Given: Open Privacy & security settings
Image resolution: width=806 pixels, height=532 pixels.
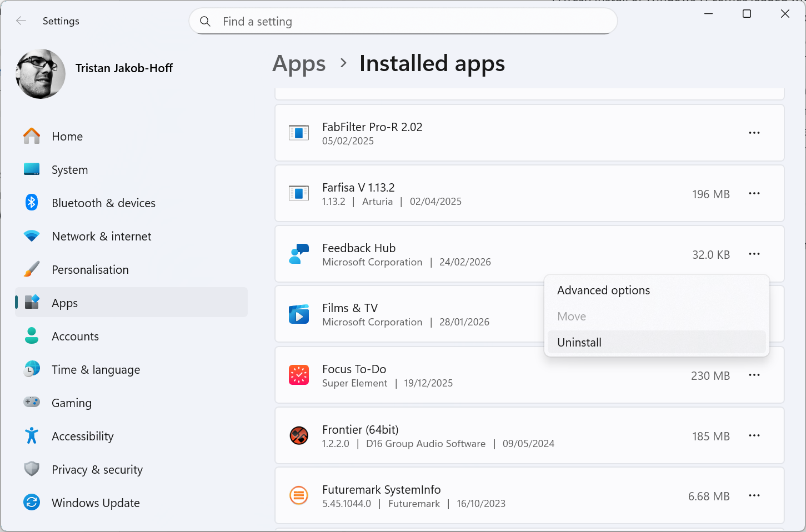Looking at the screenshot, I should pos(97,470).
